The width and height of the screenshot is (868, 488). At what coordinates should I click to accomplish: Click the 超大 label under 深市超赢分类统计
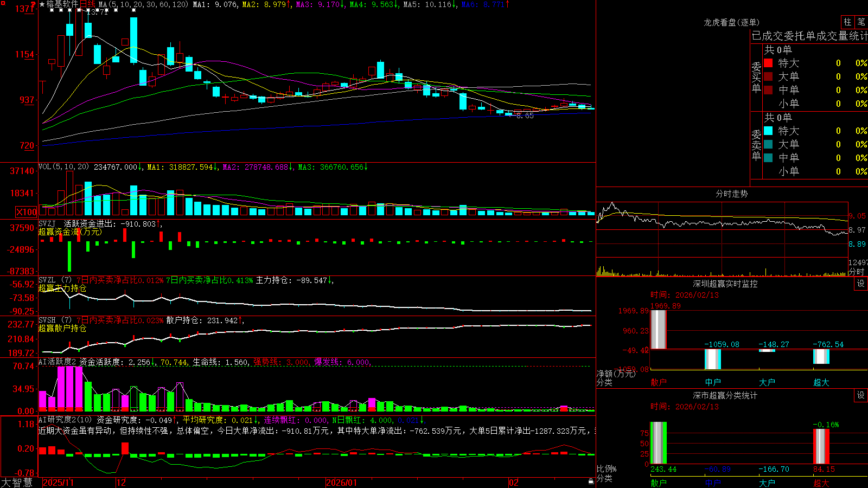click(821, 483)
